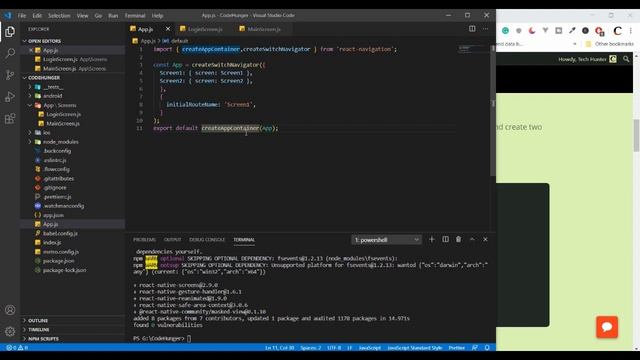Split the editor to the right

[472, 29]
